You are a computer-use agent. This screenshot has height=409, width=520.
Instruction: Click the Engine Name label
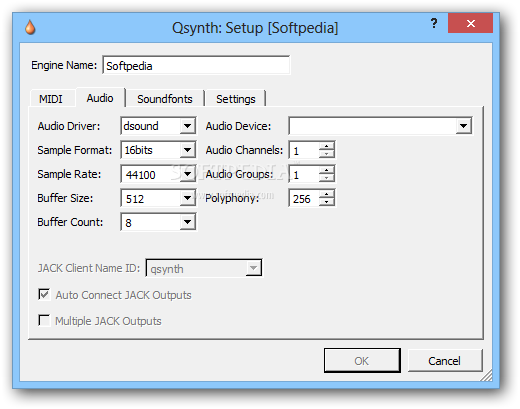pos(64,65)
